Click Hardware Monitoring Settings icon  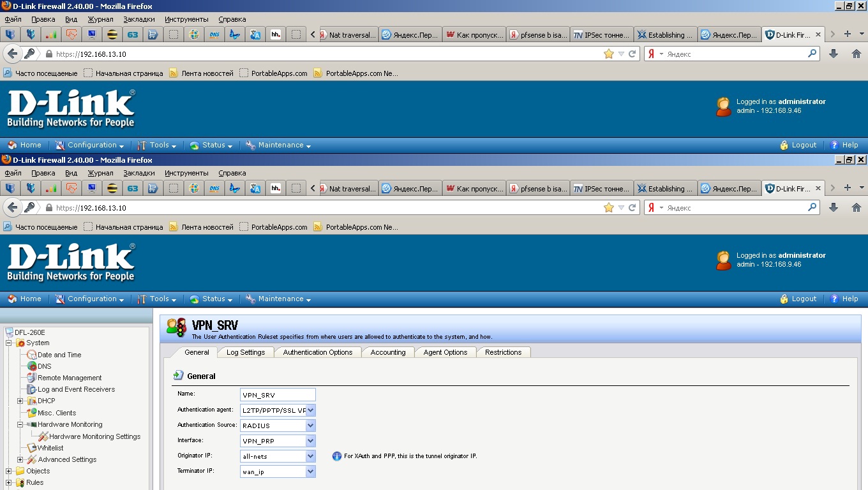(x=43, y=436)
